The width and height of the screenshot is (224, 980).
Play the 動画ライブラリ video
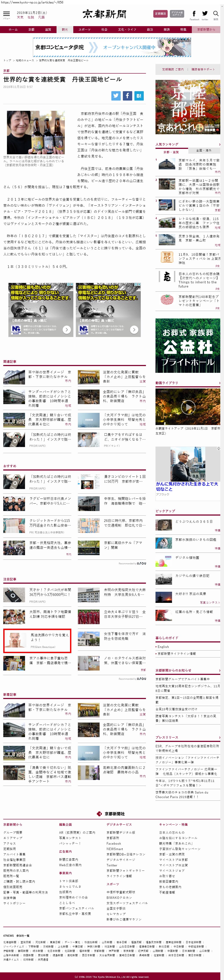[187, 407]
